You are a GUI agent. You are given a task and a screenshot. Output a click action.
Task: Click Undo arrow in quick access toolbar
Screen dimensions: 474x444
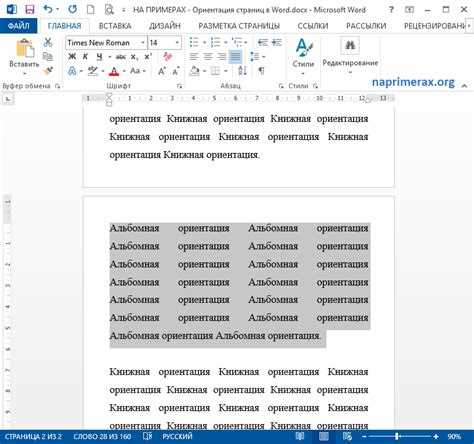coord(48,9)
